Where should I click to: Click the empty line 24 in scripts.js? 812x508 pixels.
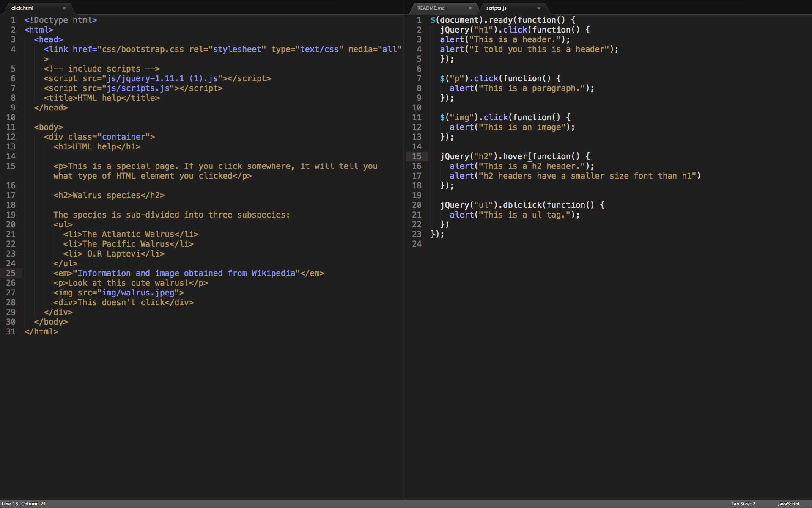(x=507, y=244)
